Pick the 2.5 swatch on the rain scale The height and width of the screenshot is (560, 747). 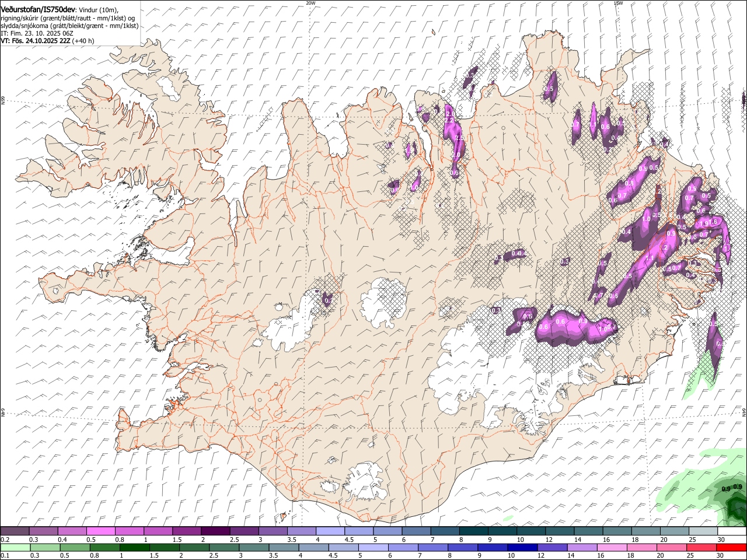pos(224,548)
